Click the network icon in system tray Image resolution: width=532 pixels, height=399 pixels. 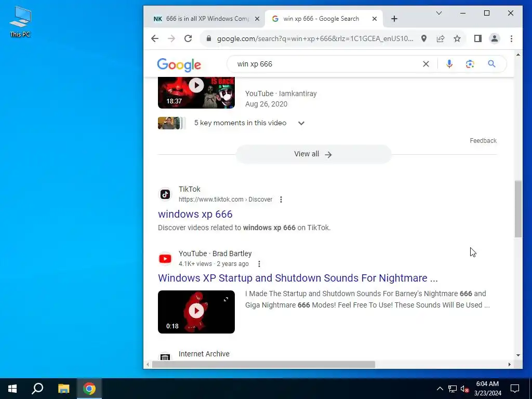tap(453, 389)
